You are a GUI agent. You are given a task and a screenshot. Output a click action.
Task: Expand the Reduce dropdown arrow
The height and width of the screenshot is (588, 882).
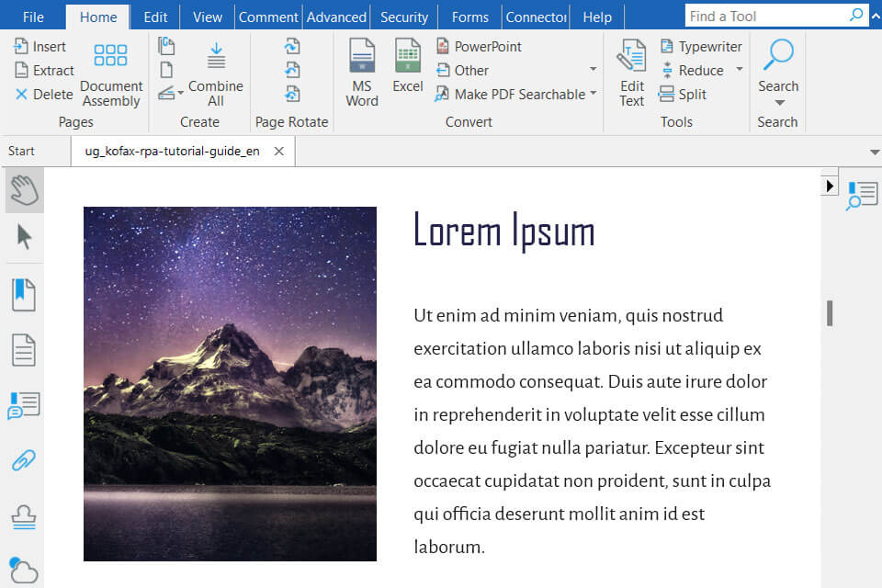tap(740, 70)
